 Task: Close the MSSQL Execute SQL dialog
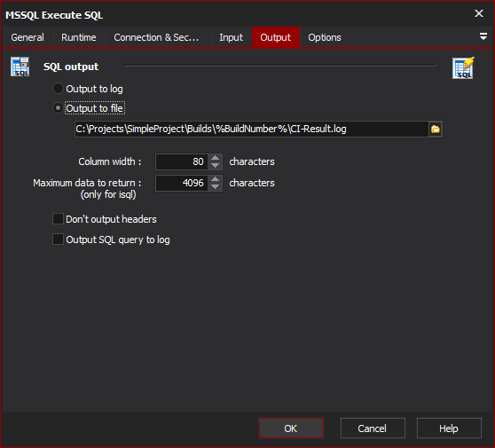479,13
